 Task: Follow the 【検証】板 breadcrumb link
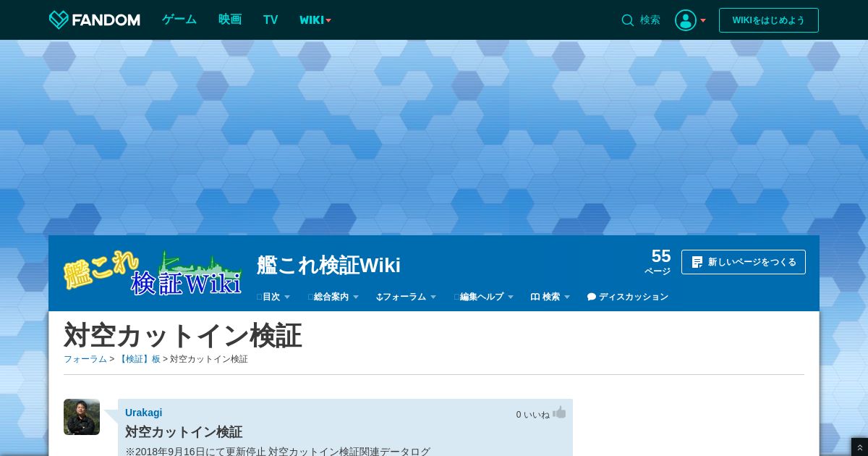point(139,359)
